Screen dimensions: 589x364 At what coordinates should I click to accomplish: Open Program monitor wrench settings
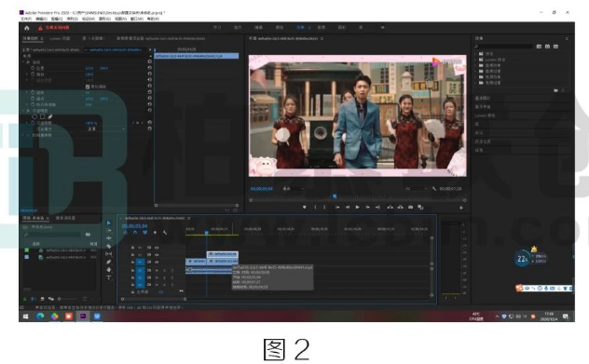pos(434,189)
